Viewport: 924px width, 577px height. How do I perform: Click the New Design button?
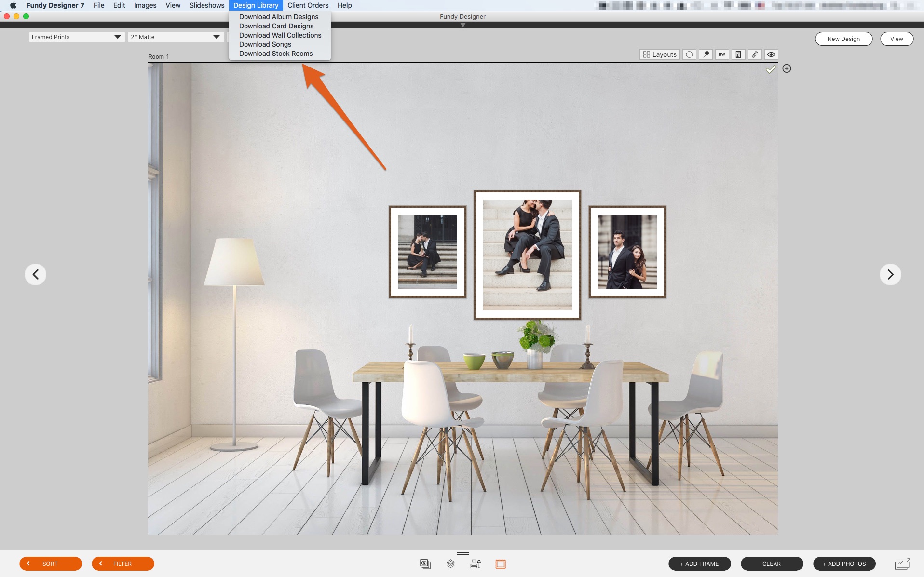point(843,39)
